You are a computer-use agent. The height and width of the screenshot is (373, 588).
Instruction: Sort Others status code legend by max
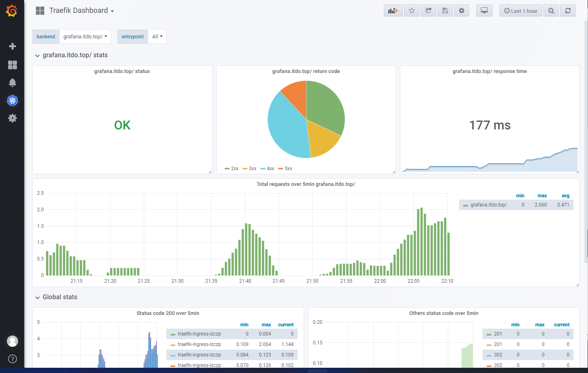point(540,325)
